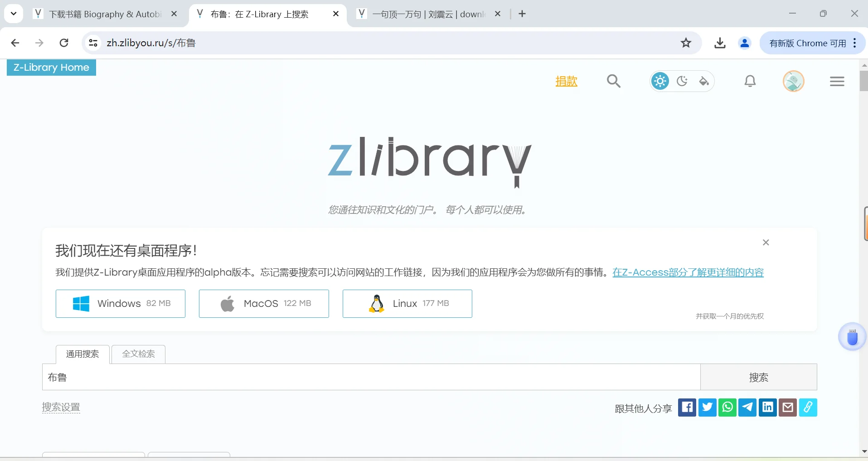The image size is (868, 461).
Task: Click the 捐款 donate link
Action: pos(566,82)
